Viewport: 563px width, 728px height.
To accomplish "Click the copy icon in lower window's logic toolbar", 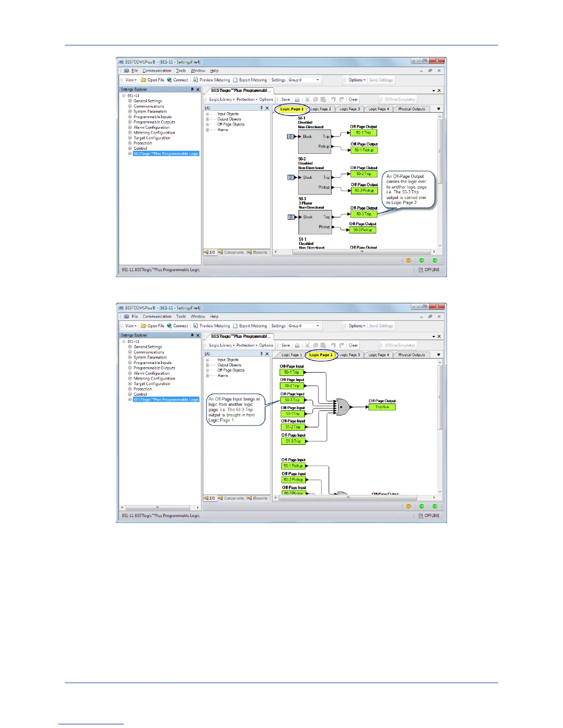I will click(x=316, y=345).
